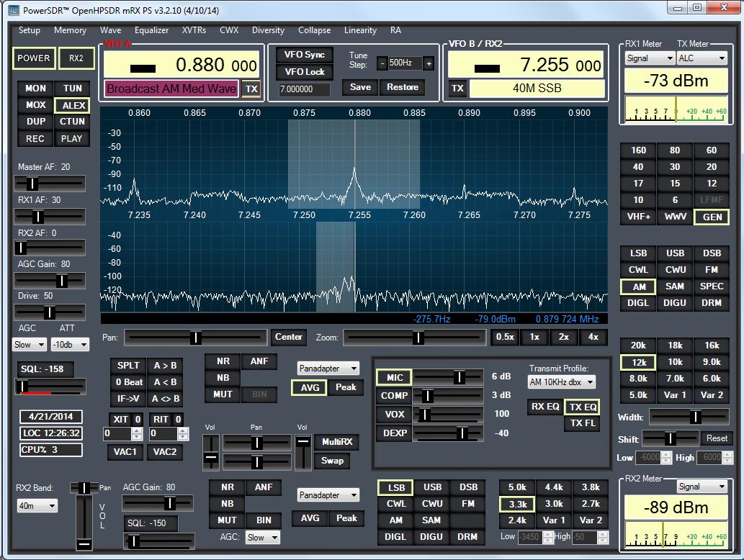
Task: Open the Transmit Profile dropdown
Action: point(562,381)
